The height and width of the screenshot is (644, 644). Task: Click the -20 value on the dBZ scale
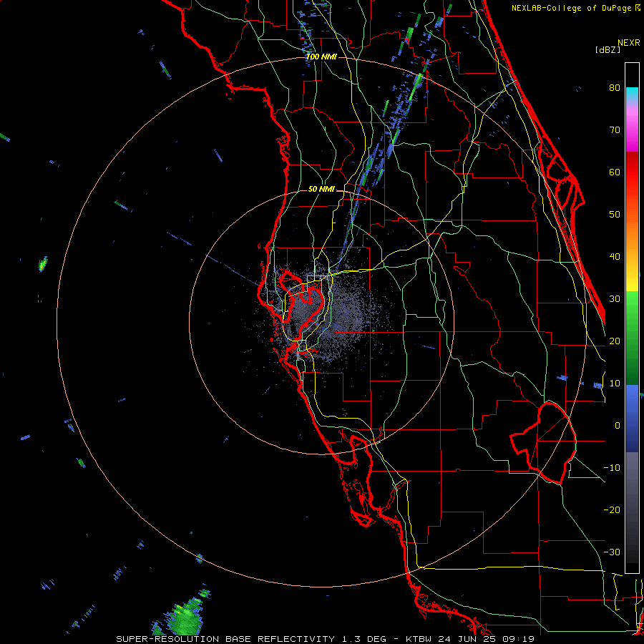(x=612, y=510)
